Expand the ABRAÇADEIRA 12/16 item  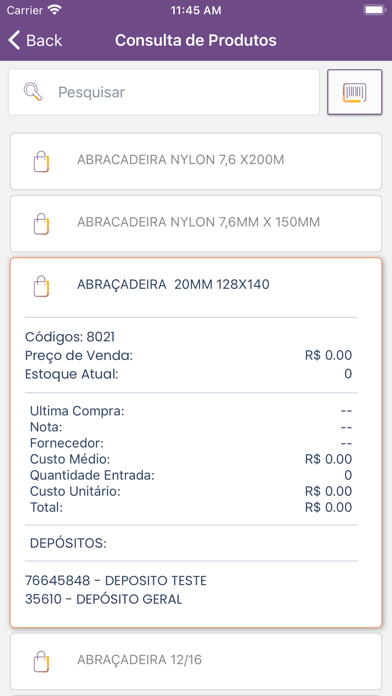196,661
